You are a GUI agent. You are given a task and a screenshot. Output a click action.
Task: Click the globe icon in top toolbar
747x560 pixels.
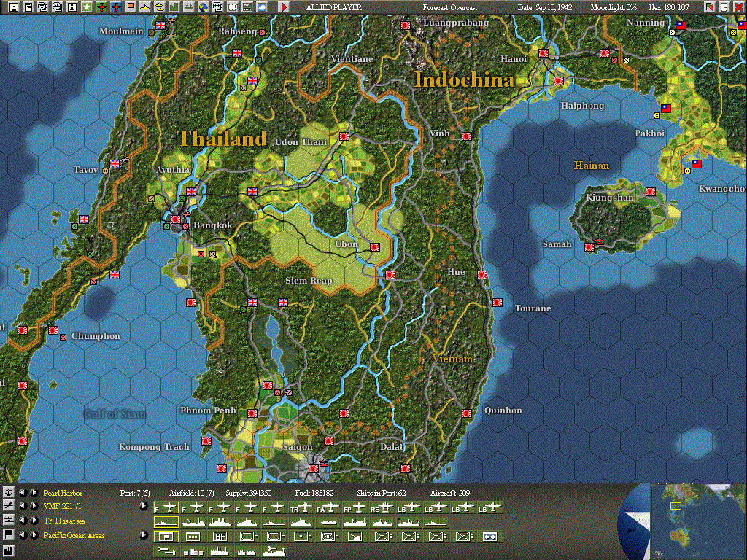[x=204, y=7]
